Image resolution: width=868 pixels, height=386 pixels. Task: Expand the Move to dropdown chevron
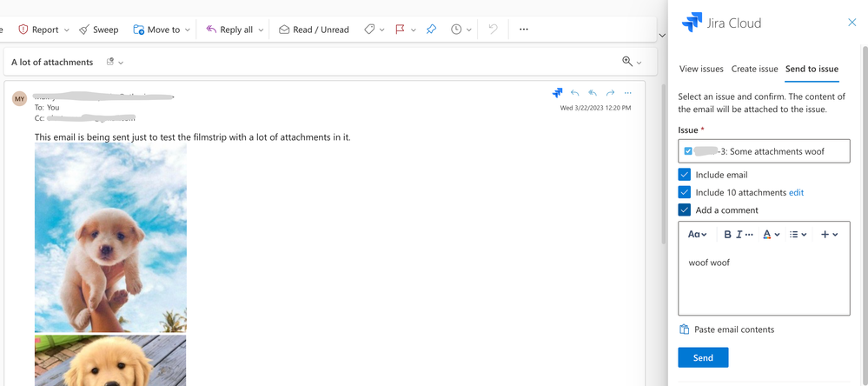pos(187,30)
